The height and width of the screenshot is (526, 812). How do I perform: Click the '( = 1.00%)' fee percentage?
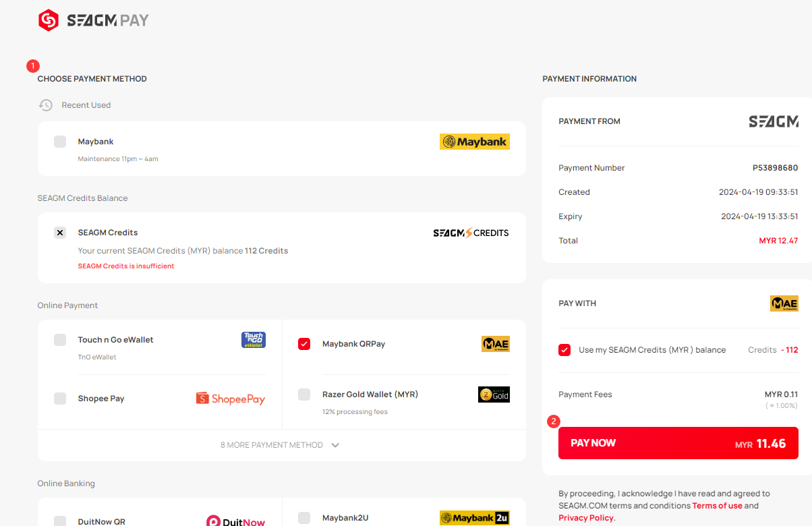pyautogui.click(x=782, y=406)
